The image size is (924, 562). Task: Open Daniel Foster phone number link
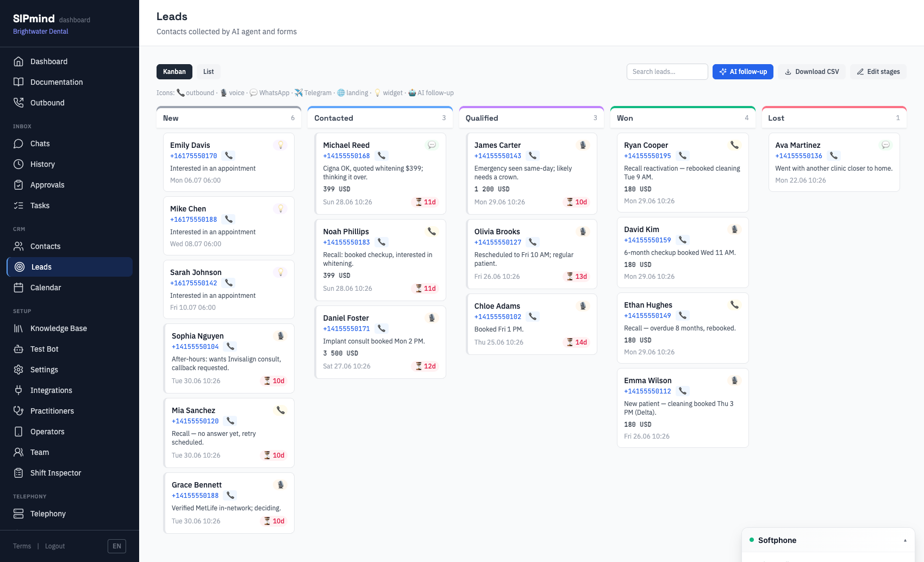[346, 329]
